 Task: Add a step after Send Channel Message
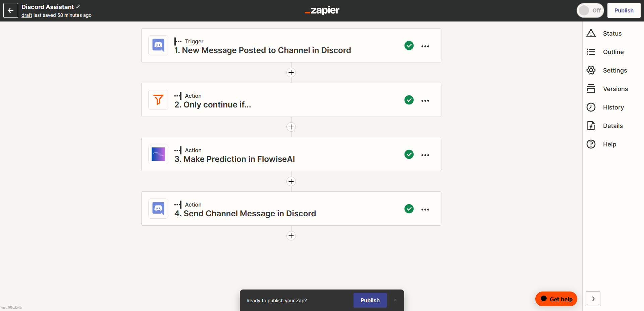(291, 236)
